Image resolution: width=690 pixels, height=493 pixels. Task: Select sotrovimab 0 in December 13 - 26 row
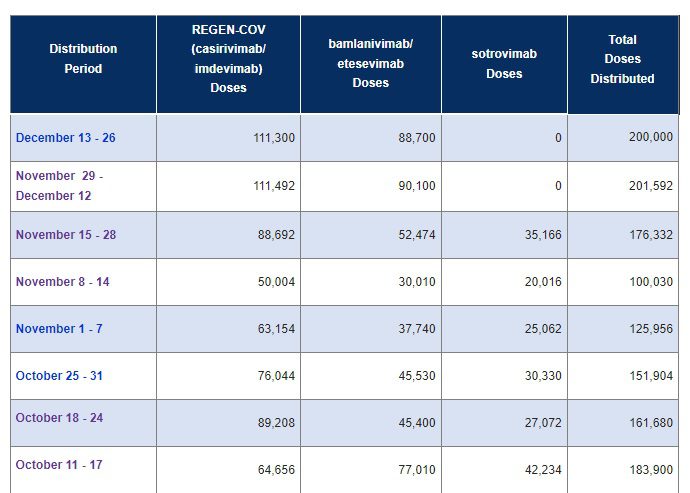coord(558,138)
